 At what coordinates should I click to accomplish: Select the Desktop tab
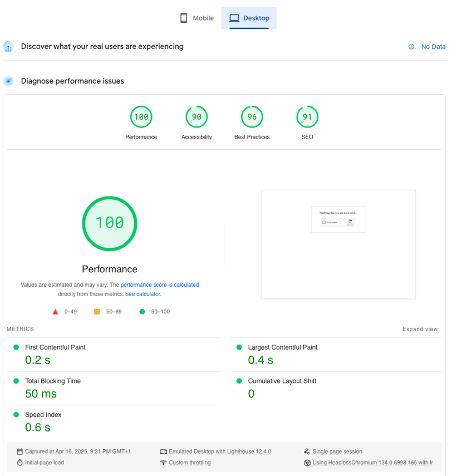point(249,18)
